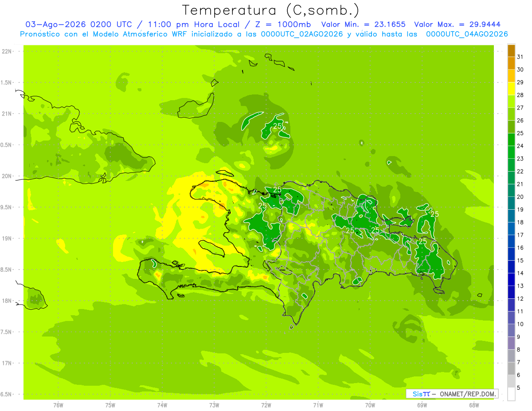Click the colorbar value 15
This screenshot has height=411, width=532.
pyautogui.click(x=520, y=260)
